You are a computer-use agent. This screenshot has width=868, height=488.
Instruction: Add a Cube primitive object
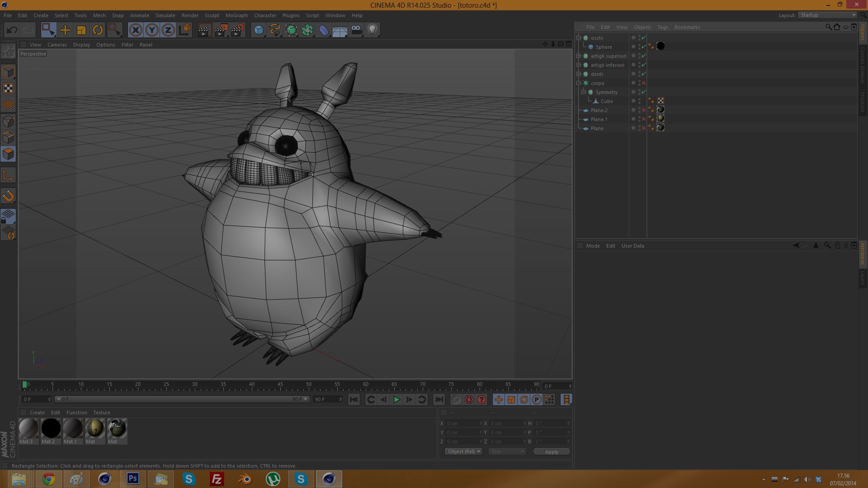(x=259, y=30)
